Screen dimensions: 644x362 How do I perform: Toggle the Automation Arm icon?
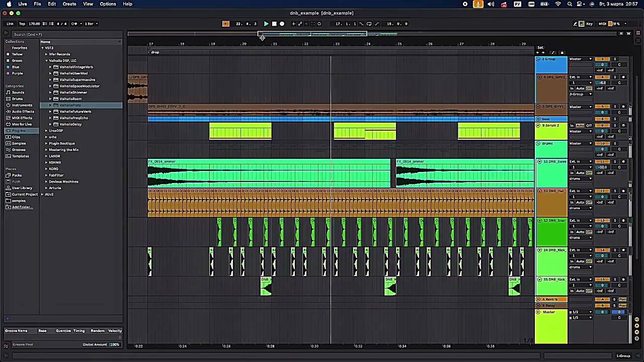[x=300, y=24]
